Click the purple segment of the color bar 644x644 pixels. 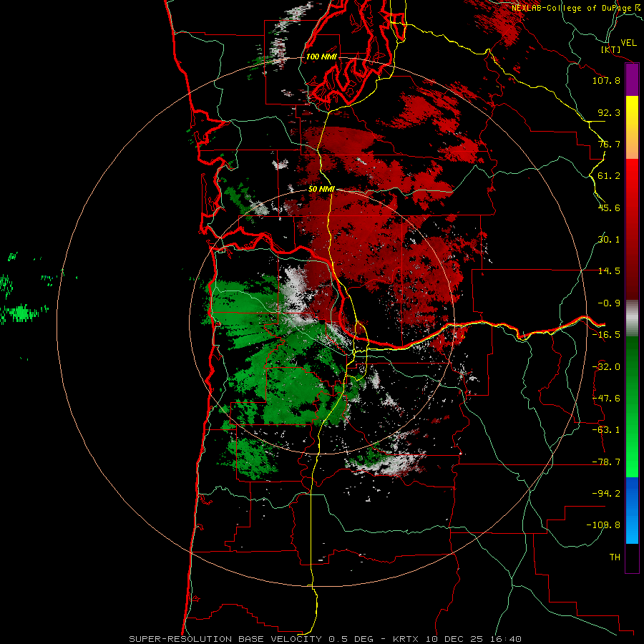[632, 80]
